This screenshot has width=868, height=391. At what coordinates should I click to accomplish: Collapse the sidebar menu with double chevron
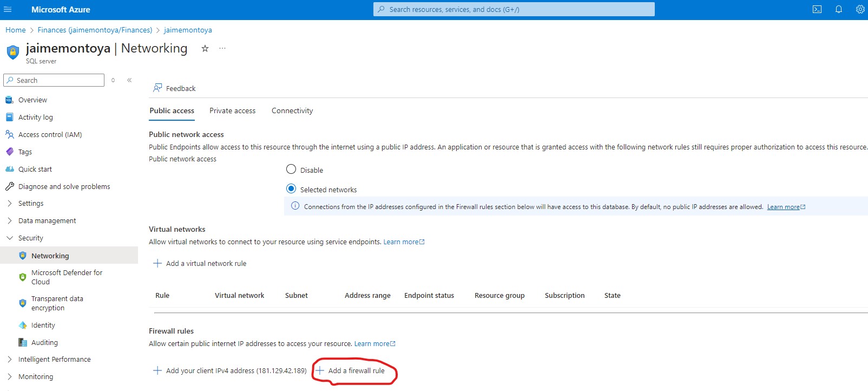click(x=129, y=80)
